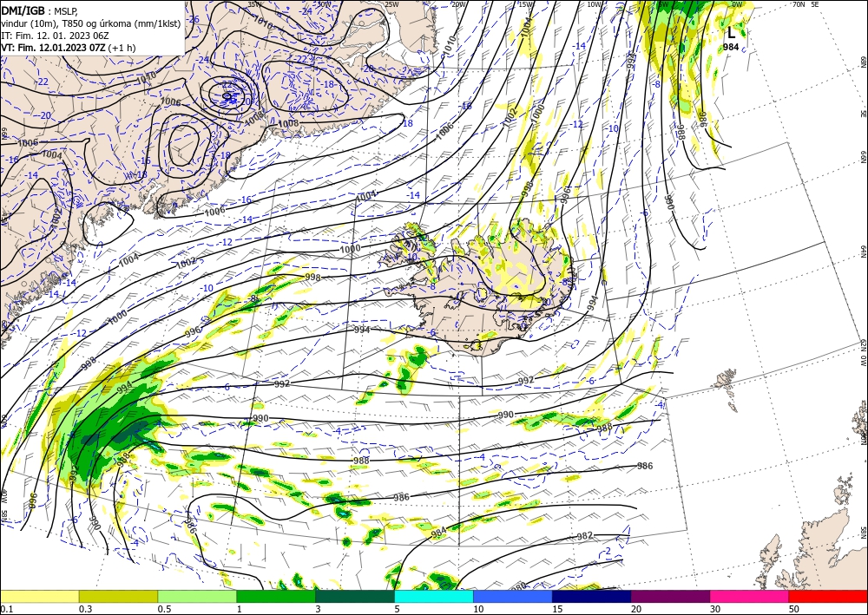Click the yellow 0.1–0.3 precipitation legend swatch
868x615 pixels.
[39, 596]
